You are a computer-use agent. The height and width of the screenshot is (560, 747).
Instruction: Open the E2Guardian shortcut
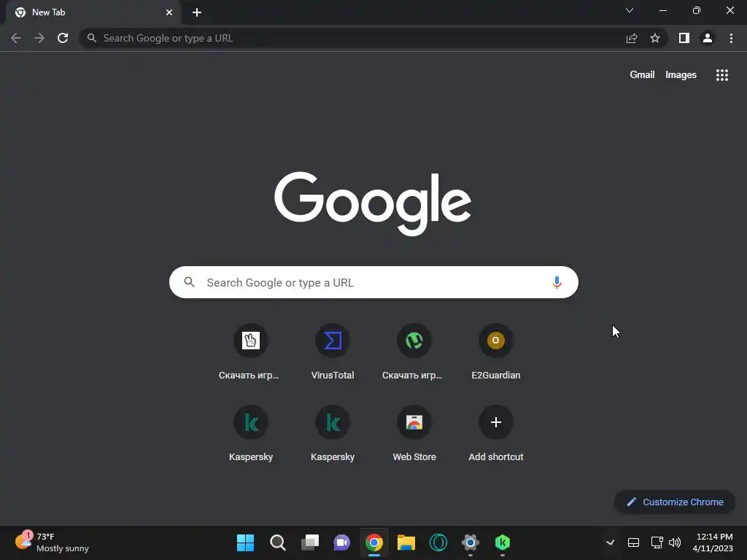click(x=496, y=352)
